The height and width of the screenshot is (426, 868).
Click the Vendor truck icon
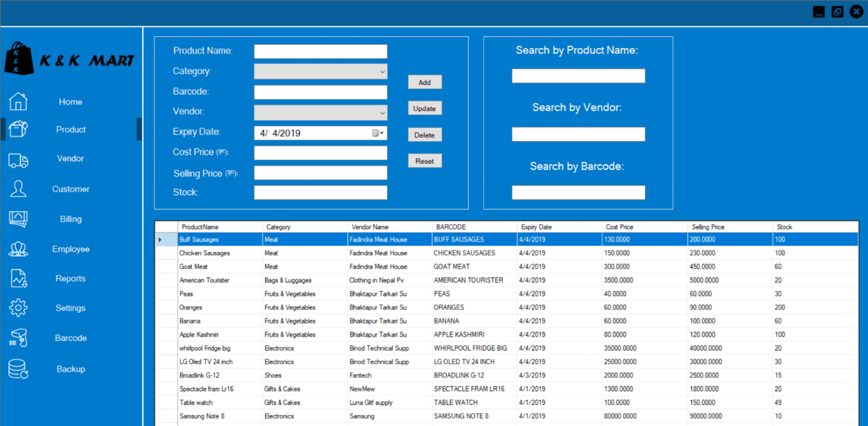tap(18, 160)
